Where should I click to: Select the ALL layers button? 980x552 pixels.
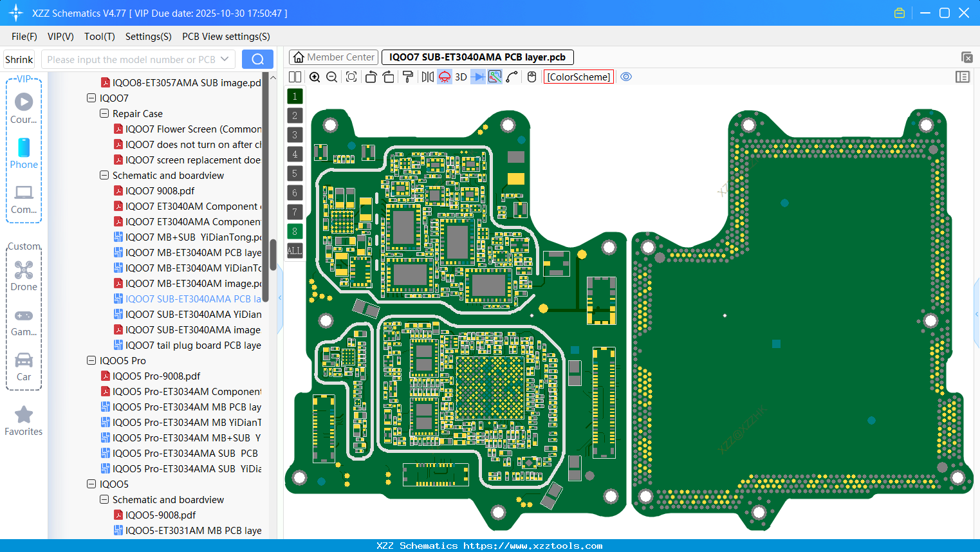pyautogui.click(x=295, y=250)
